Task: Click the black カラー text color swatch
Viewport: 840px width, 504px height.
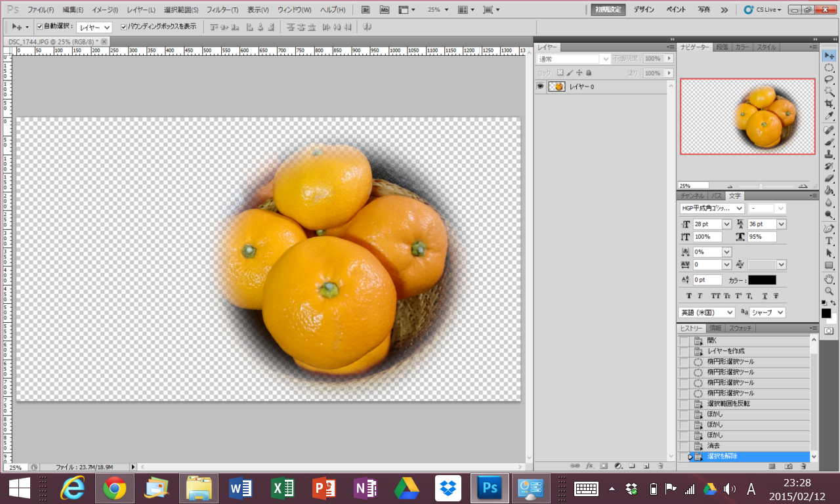Action: (762, 280)
